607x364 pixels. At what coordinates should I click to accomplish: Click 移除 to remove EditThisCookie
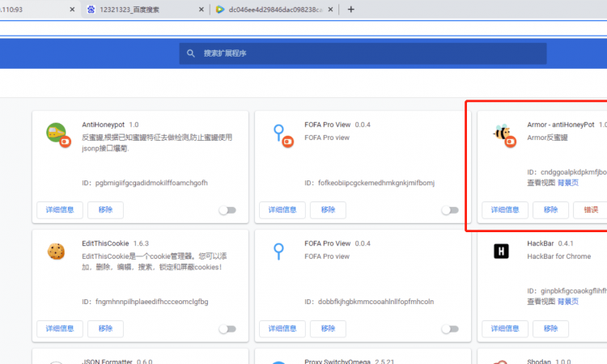coord(105,328)
